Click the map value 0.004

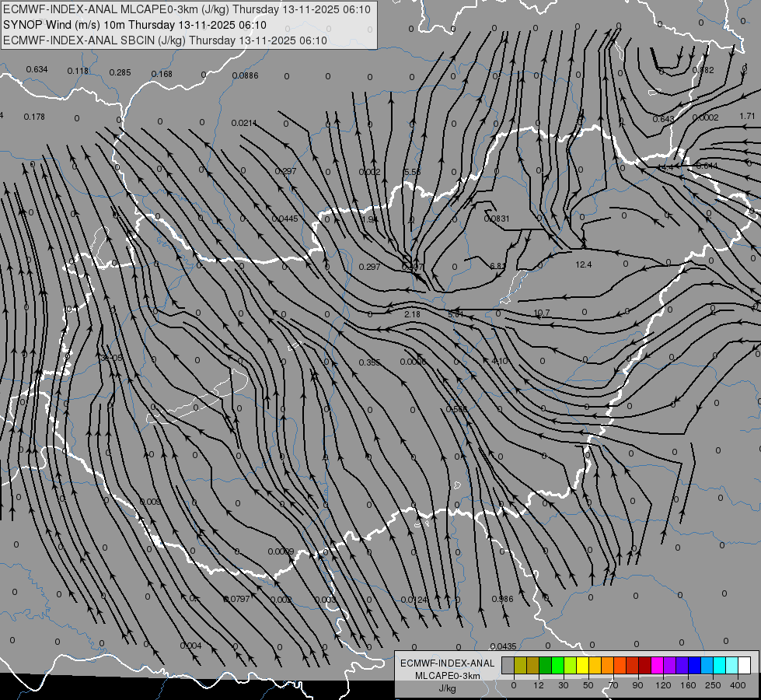coord(190,646)
